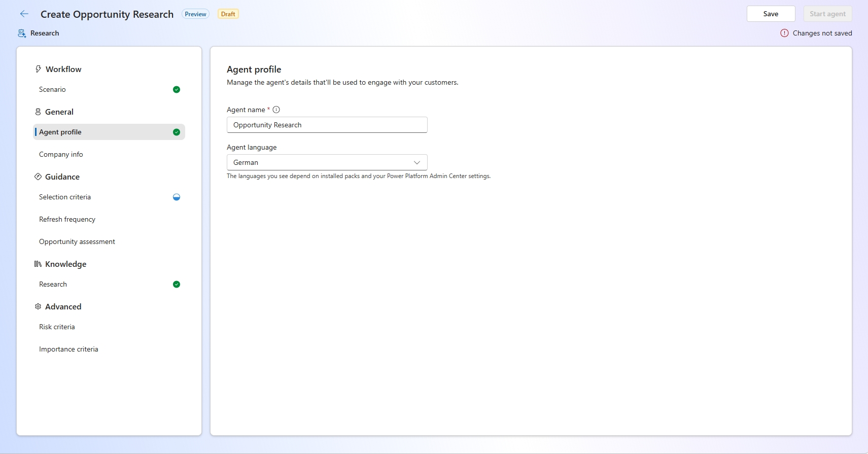
Task: Click the half-filled status icon for Selection criteria
Action: coord(177,197)
